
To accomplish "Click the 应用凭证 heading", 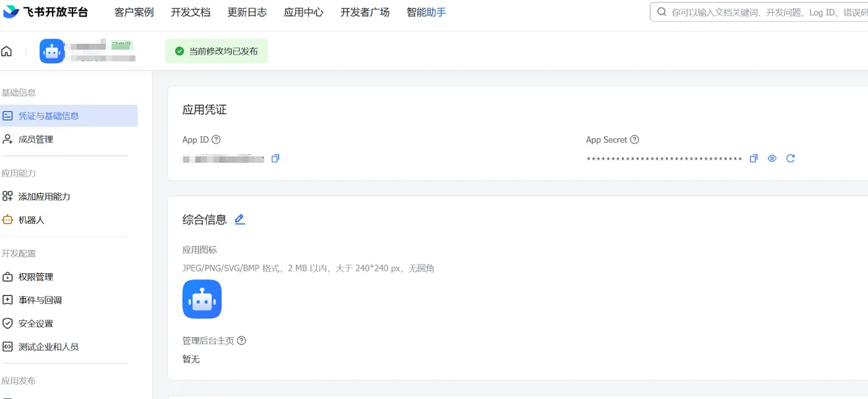I will pyautogui.click(x=205, y=110).
